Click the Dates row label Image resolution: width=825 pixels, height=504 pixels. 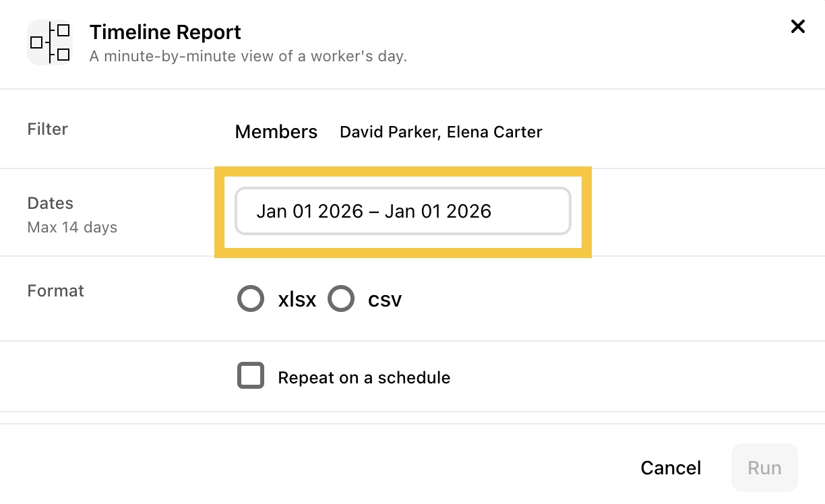pos(51,203)
